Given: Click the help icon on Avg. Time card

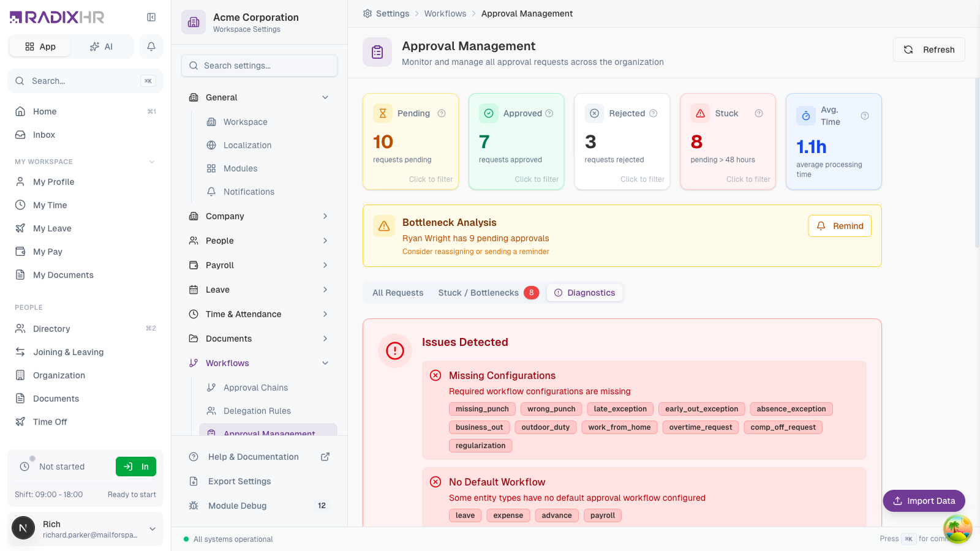Looking at the screenshot, I should click(x=865, y=116).
